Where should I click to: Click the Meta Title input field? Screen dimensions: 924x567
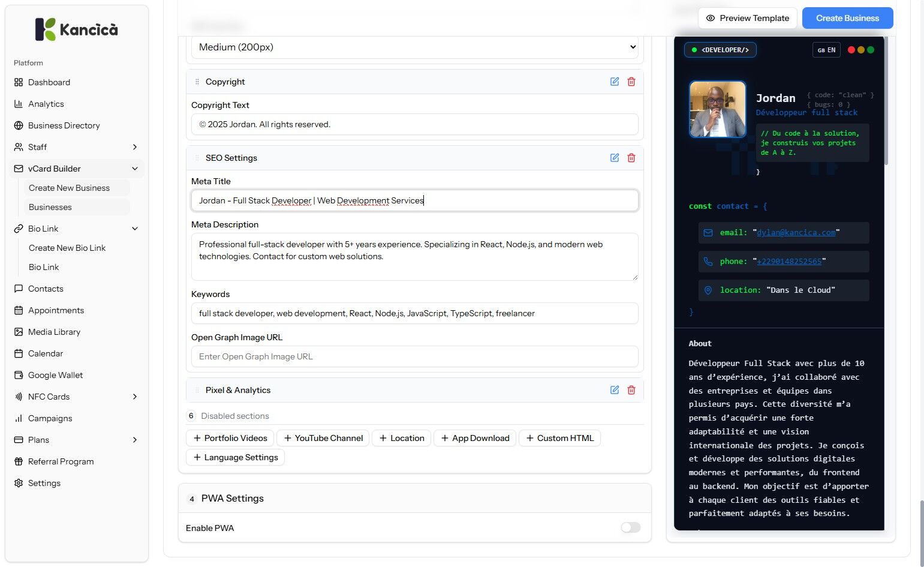point(415,200)
